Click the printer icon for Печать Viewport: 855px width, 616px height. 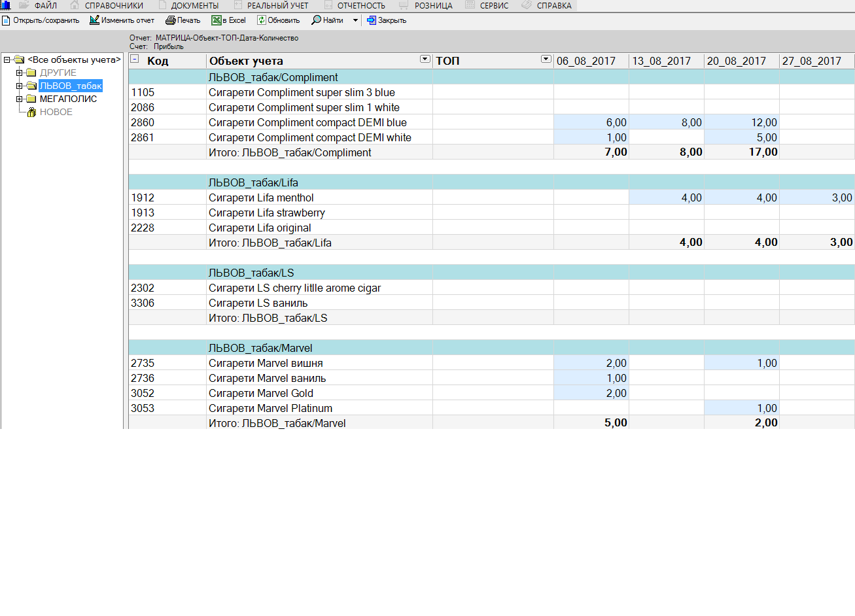click(x=171, y=20)
